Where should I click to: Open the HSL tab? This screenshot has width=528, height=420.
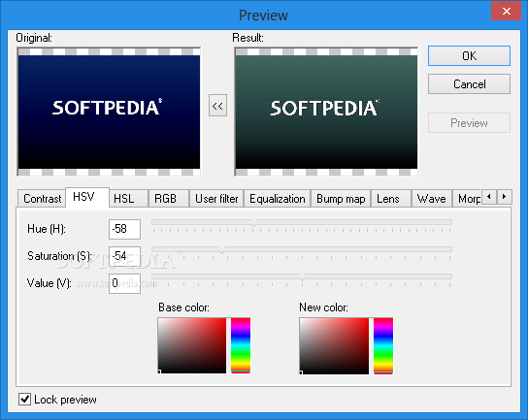coord(128,199)
